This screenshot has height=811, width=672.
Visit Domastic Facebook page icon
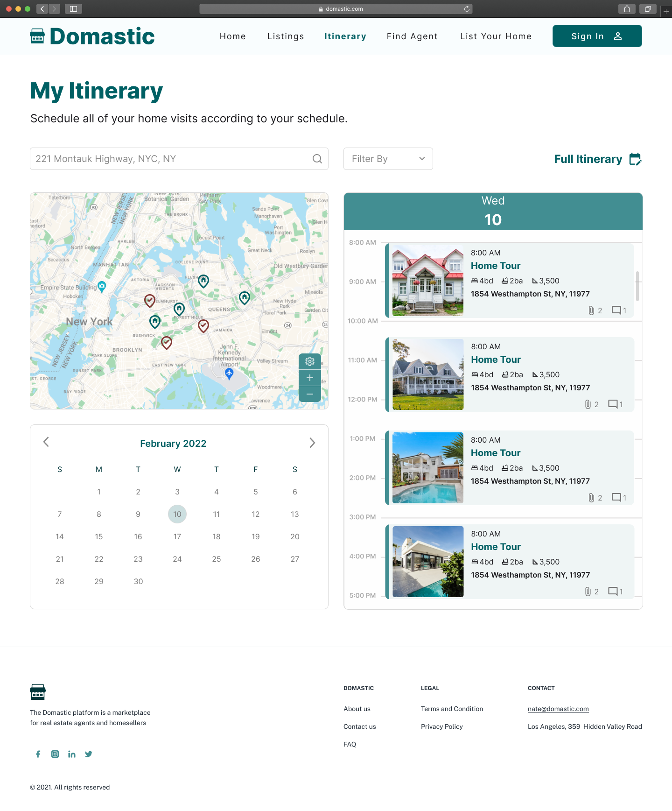(x=38, y=754)
